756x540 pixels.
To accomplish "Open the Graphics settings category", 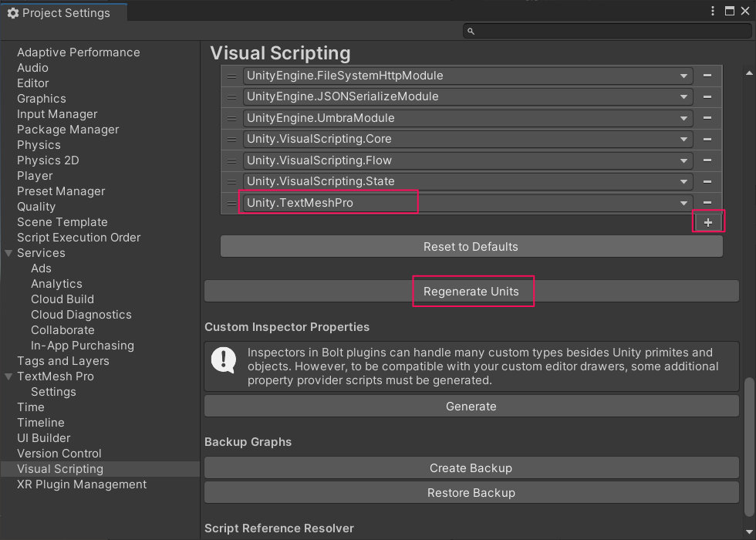I will point(42,99).
